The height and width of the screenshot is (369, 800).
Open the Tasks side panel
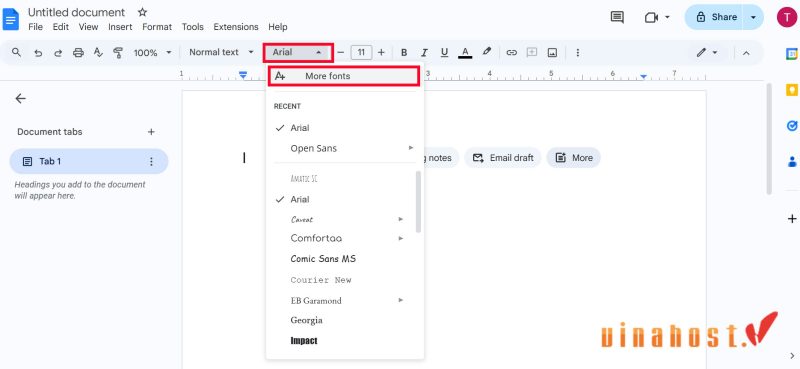(x=792, y=126)
